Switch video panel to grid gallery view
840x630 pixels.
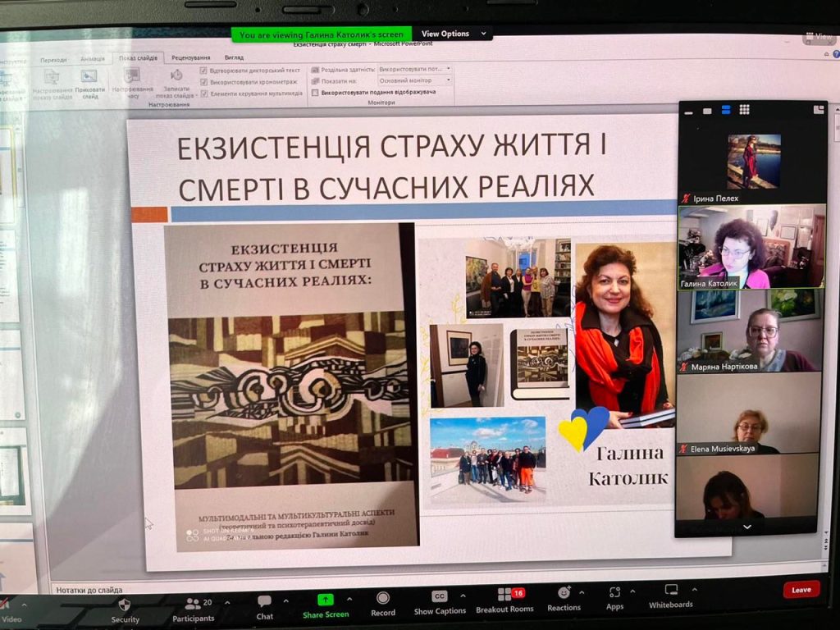coord(745,109)
